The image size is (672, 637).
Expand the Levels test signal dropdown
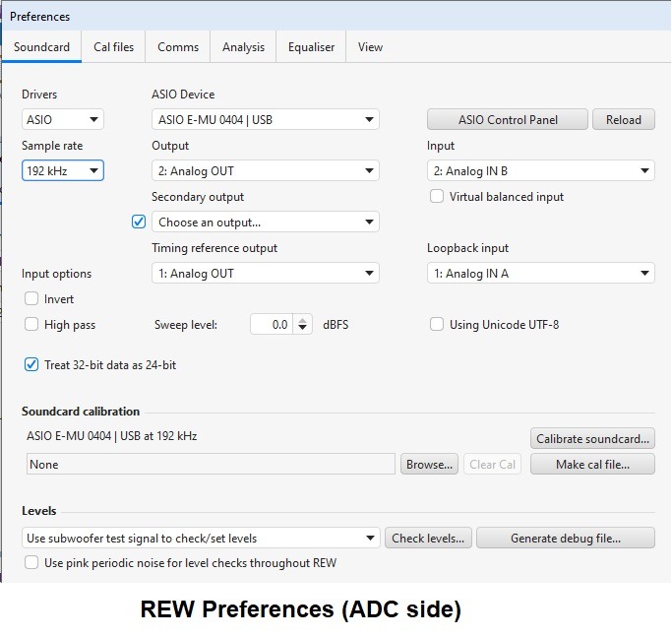click(x=201, y=538)
